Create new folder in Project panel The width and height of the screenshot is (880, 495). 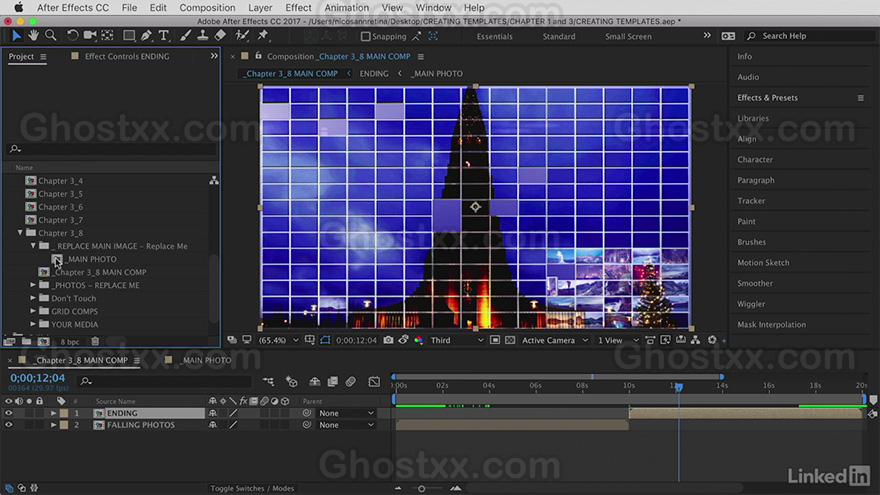26,341
